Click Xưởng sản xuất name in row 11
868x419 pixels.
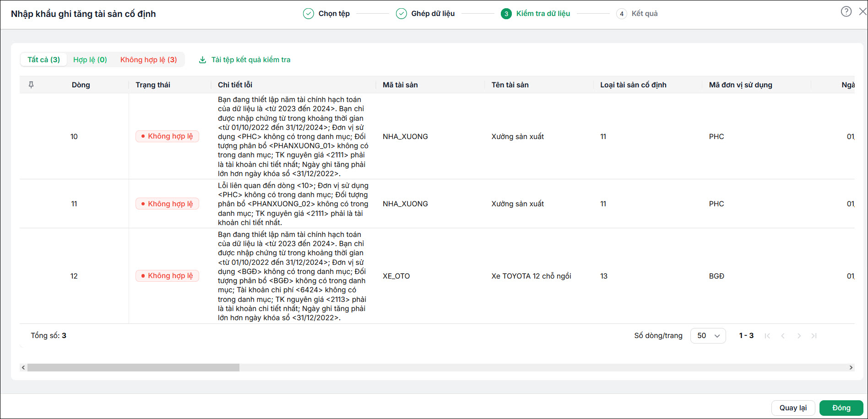pos(518,204)
